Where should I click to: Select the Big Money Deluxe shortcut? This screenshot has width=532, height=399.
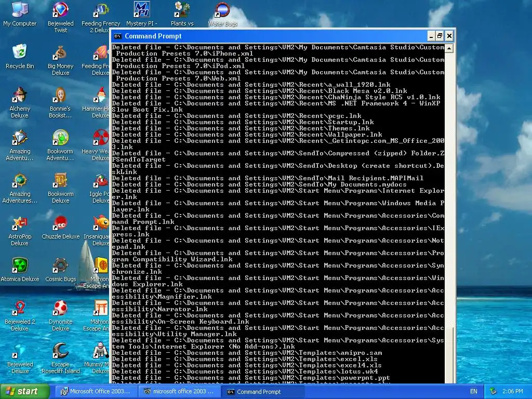click(60, 60)
